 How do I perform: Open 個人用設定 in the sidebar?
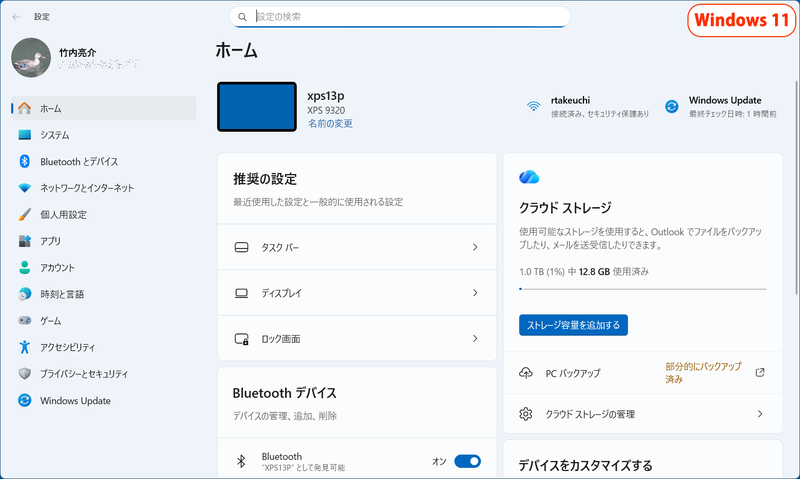(104, 214)
